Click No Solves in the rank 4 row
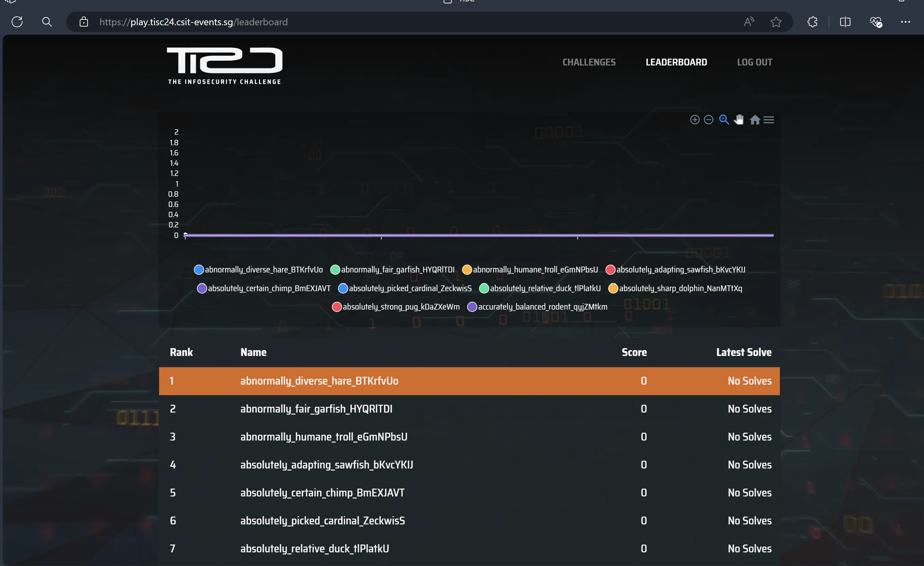The width and height of the screenshot is (924, 566). pyautogui.click(x=750, y=465)
